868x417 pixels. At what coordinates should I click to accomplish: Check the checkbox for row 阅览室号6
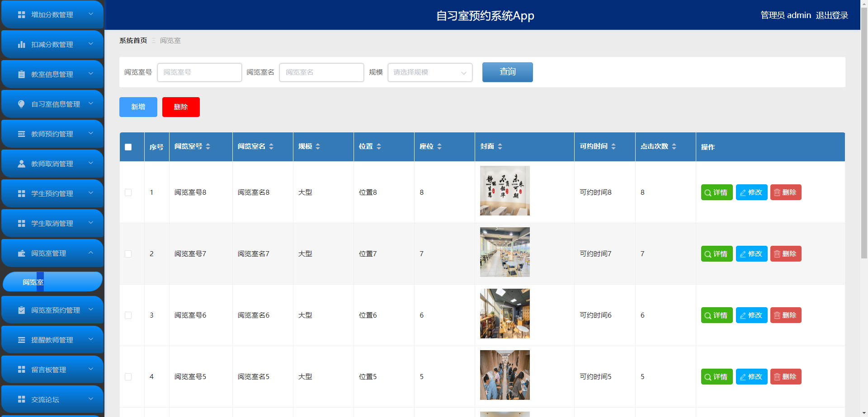point(128,315)
